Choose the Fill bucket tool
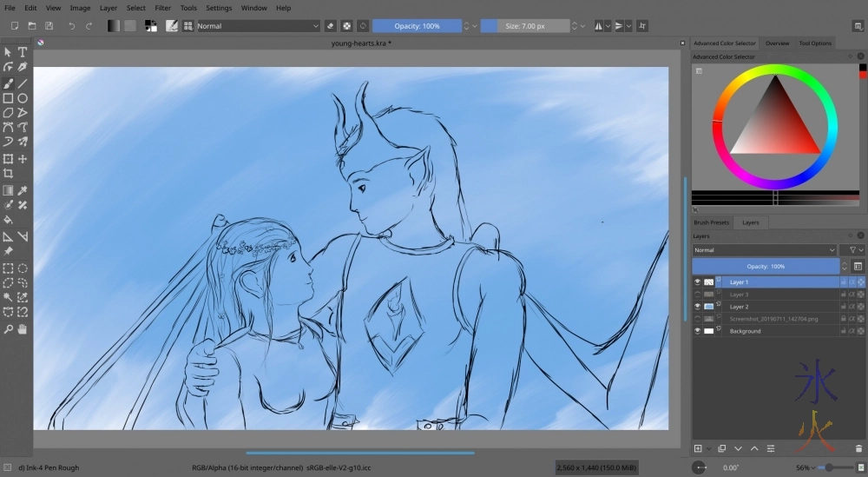The height and width of the screenshot is (477, 868). [x=8, y=220]
